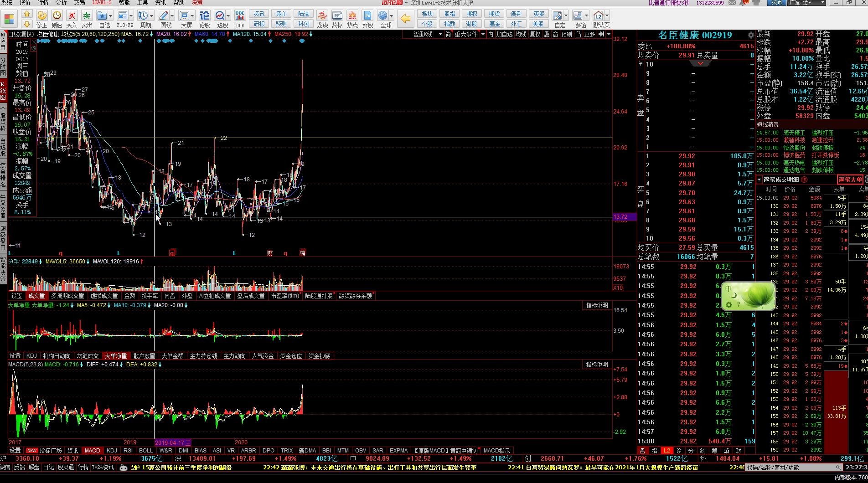Viewport: 868px width, 483px height.
Task: Open the stock settings gear next to 002919
Action: pos(750,35)
